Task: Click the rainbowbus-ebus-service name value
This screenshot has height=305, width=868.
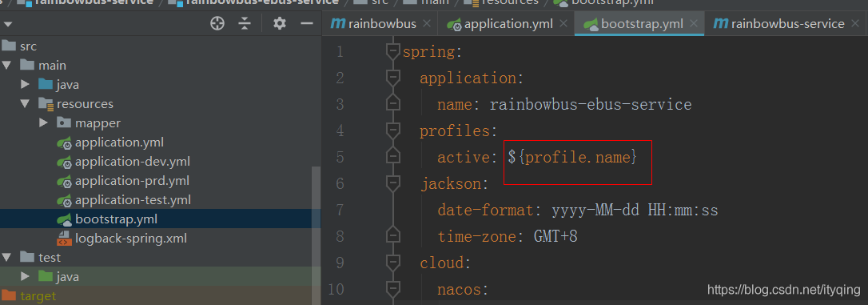Action: (x=591, y=105)
